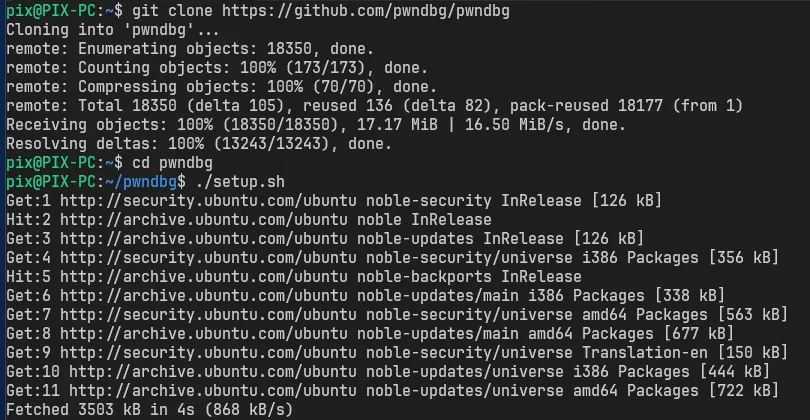Click the archive.ubuntu.com URL on Get:11 line
Screen dimensions: 810x420
[213, 391]
